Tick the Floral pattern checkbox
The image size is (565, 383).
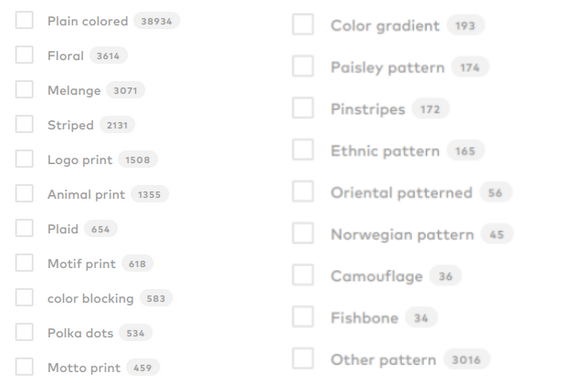[x=24, y=55]
